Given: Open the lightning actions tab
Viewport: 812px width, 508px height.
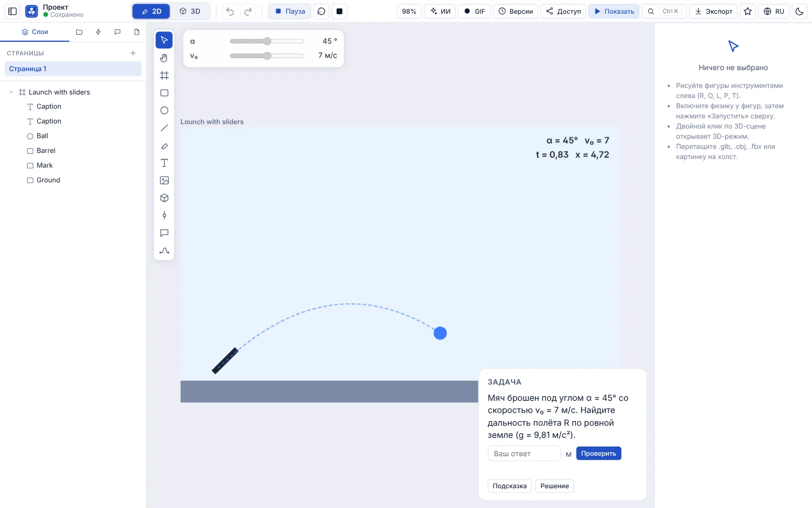Looking at the screenshot, I should (x=98, y=32).
